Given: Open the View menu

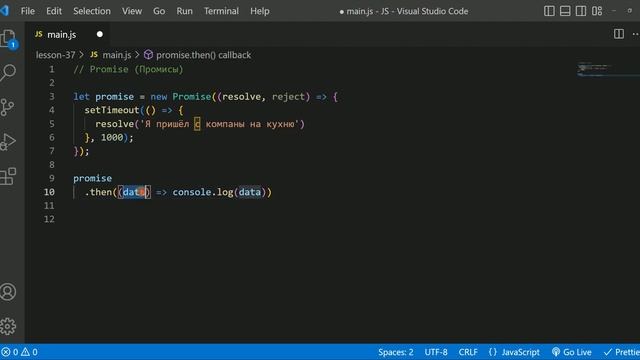Looking at the screenshot, I should (x=132, y=11).
